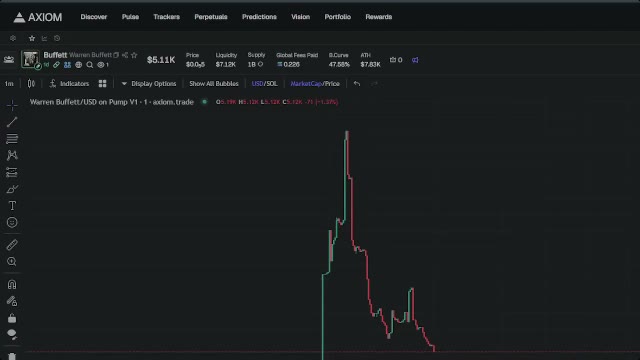Open the 1m timeframe selector
Image resolution: width=640 pixels, height=360 pixels.
coord(9,84)
